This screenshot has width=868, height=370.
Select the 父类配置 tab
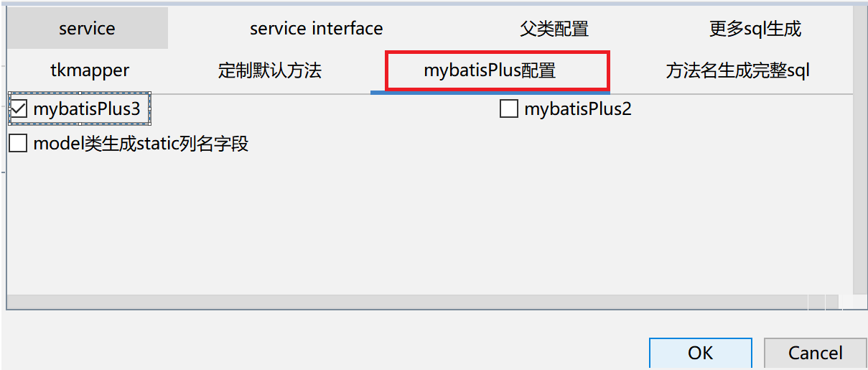554,28
